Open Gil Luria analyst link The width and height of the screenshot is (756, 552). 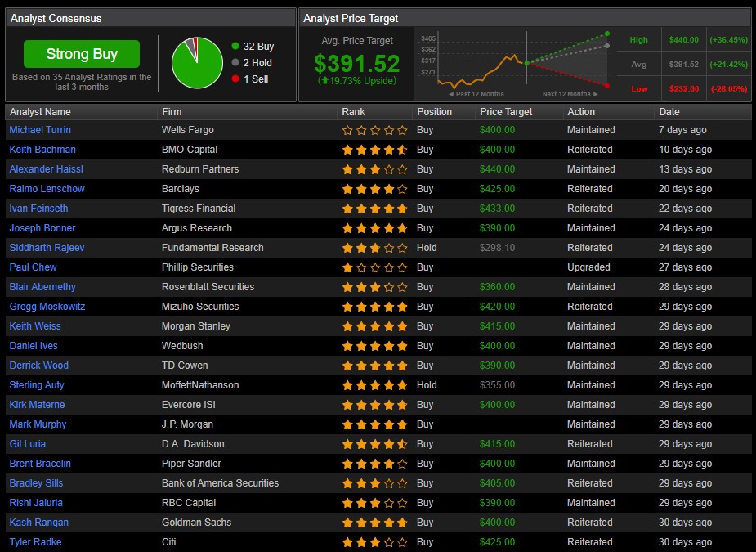pyautogui.click(x=28, y=444)
